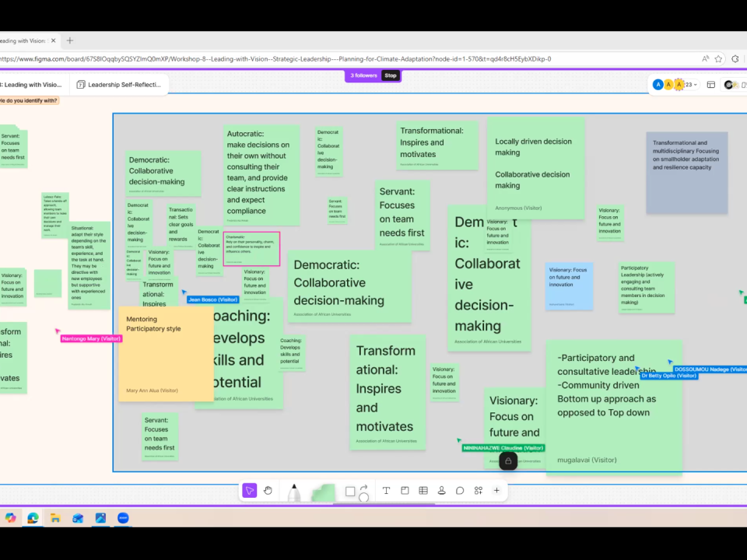Open the Leadership Self-Reflection page tab

coord(119,85)
